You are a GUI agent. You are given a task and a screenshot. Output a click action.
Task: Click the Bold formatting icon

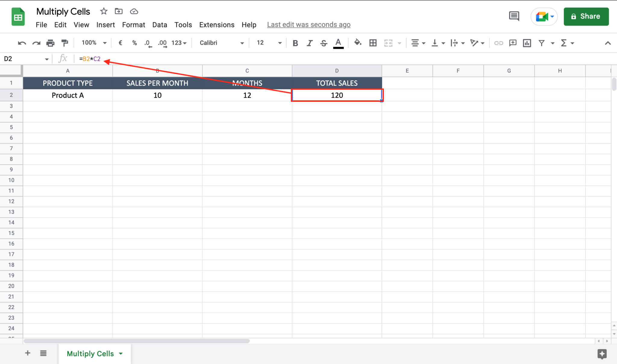click(x=295, y=42)
